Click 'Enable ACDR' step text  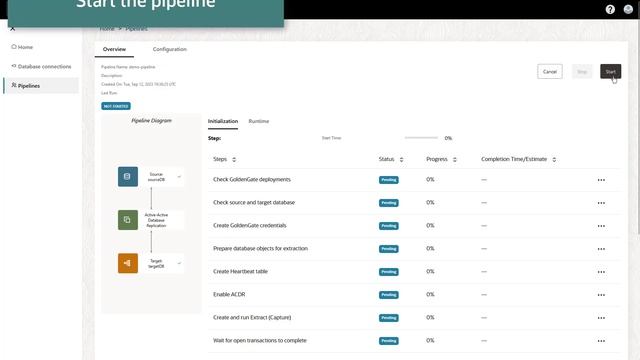click(229, 294)
